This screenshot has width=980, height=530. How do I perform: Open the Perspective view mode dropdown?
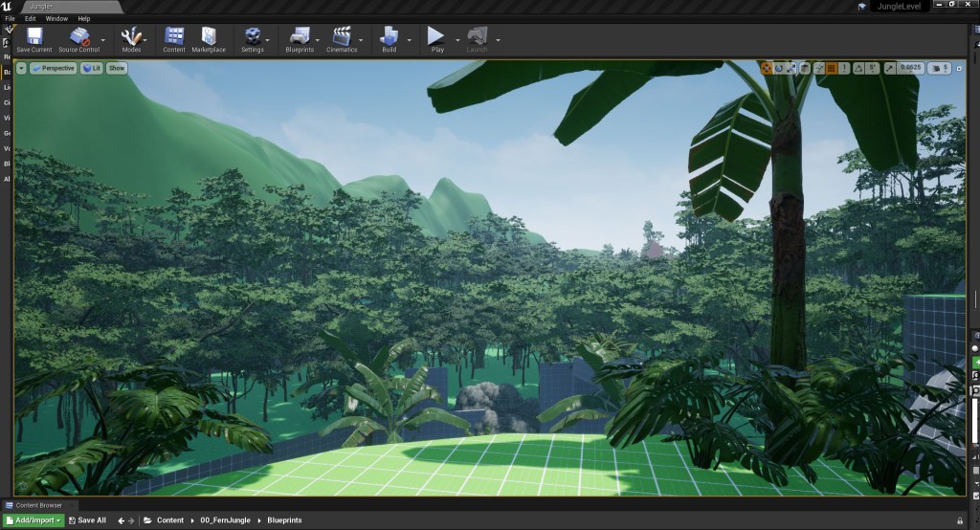tap(57, 68)
